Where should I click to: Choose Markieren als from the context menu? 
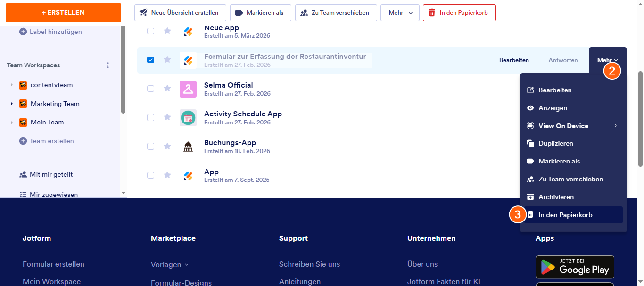[573, 161]
